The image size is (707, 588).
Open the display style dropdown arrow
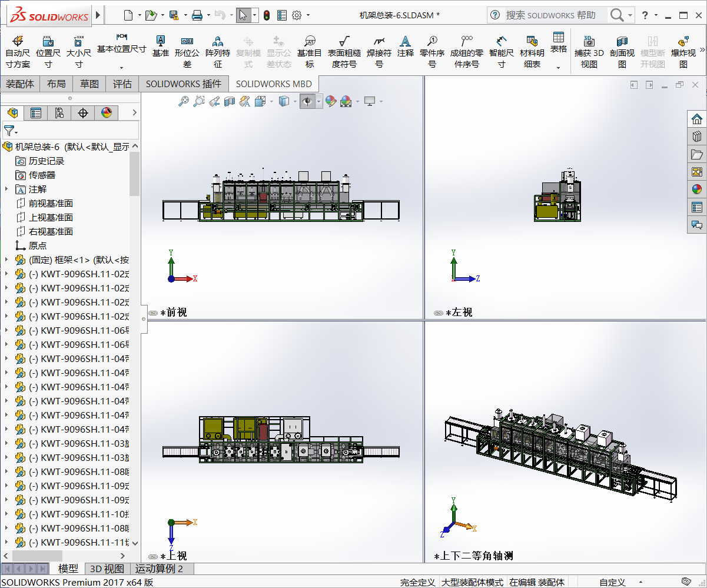(295, 101)
